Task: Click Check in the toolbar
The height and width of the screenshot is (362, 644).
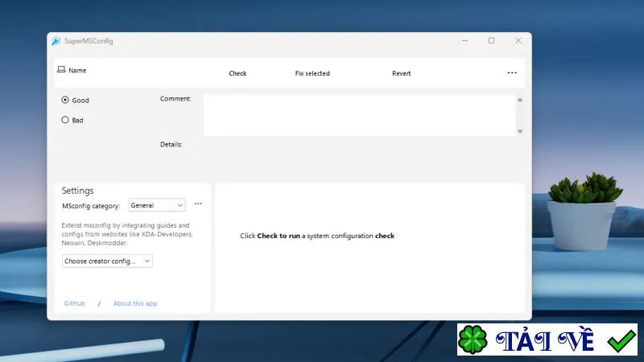Action: coord(237,73)
